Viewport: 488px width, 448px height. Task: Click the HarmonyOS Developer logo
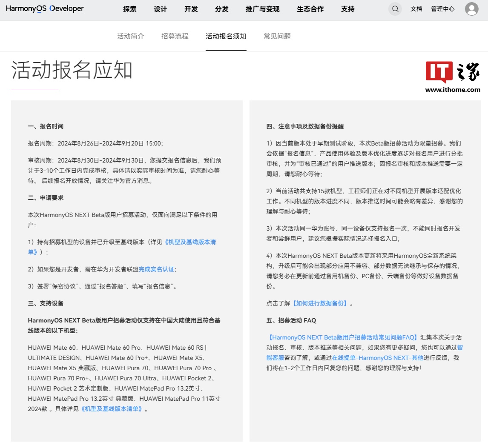45,9
